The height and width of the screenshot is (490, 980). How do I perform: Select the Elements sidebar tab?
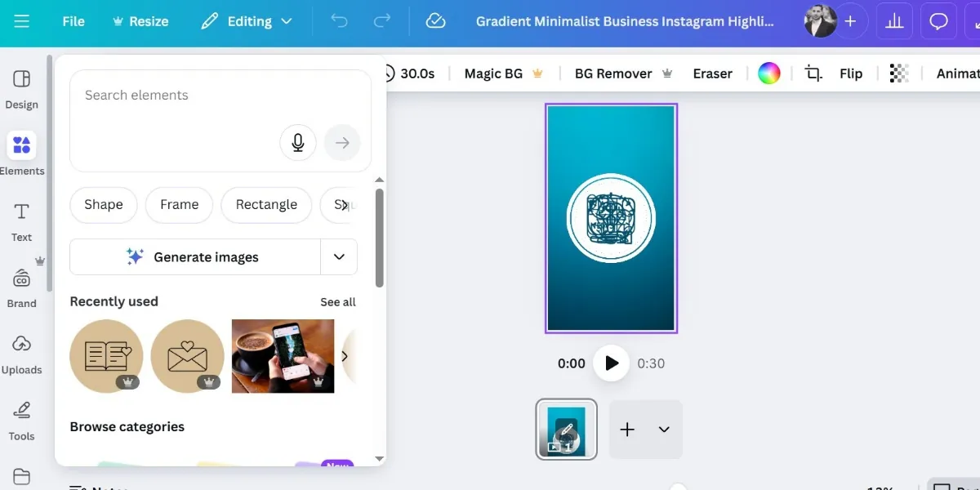pyautogui.click(x=22, y=154)
